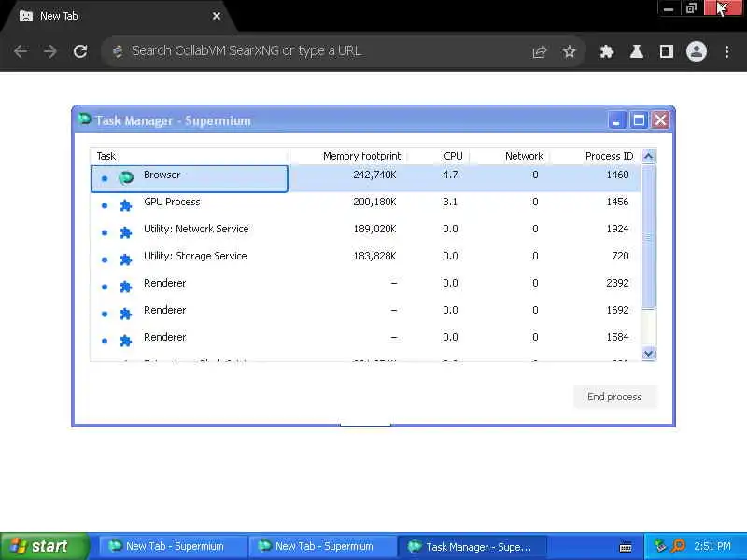This screenshot has width=747, height=560.
Task: Click the End process button
Action: (614, 397)
